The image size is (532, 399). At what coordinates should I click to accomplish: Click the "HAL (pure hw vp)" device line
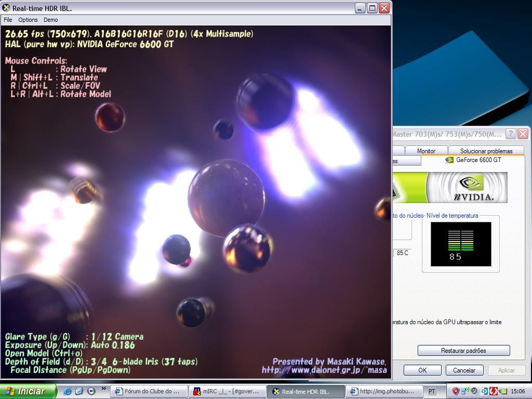(x=89, y=44)
